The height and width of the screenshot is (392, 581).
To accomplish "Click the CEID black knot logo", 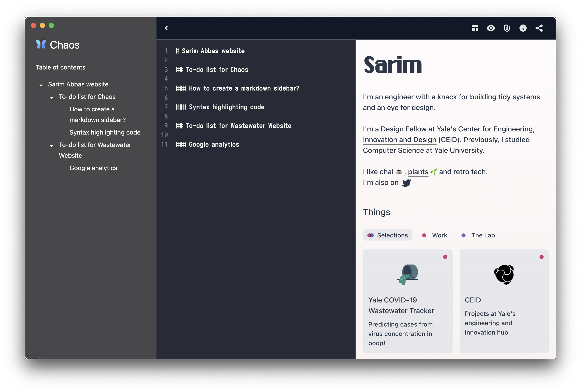I will pyautogui.click(x=504, y=275).
